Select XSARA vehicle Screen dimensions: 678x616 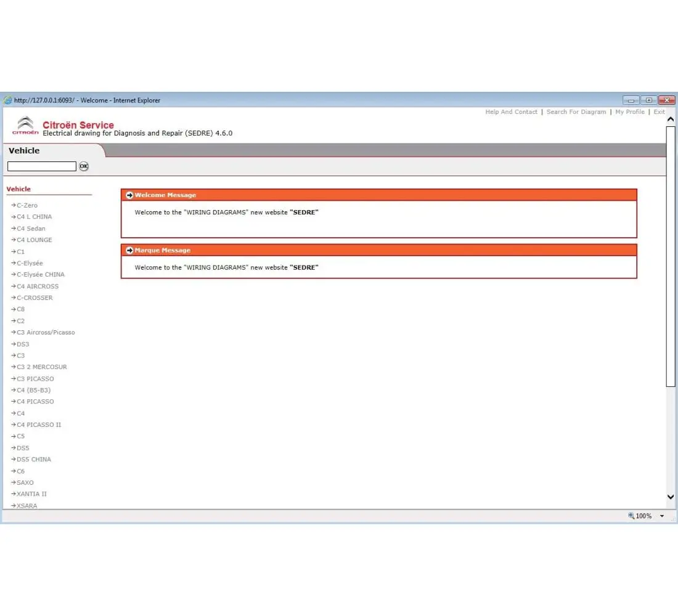pyautogui.click(x=27, y=505)
